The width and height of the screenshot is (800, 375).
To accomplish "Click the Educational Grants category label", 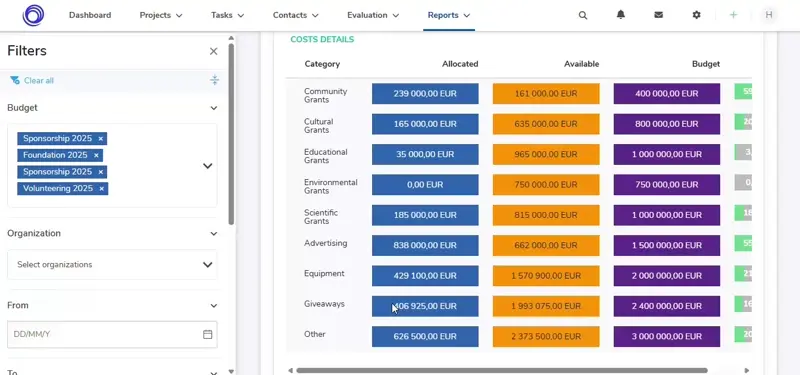I will tap(326, 156).
